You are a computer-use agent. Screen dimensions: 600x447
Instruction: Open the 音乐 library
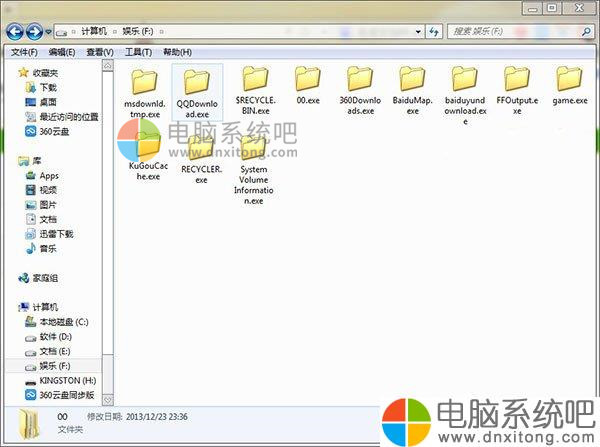(41, 249)
